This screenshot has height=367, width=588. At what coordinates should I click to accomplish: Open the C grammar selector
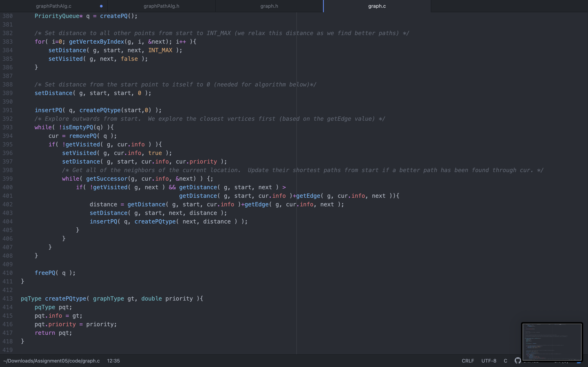point(505,361)
